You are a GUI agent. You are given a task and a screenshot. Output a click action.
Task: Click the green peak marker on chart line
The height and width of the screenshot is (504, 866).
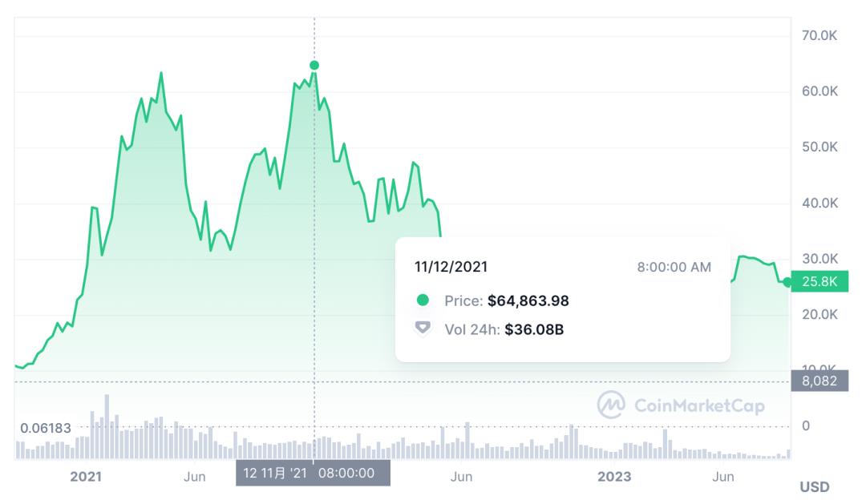point(314,65)
